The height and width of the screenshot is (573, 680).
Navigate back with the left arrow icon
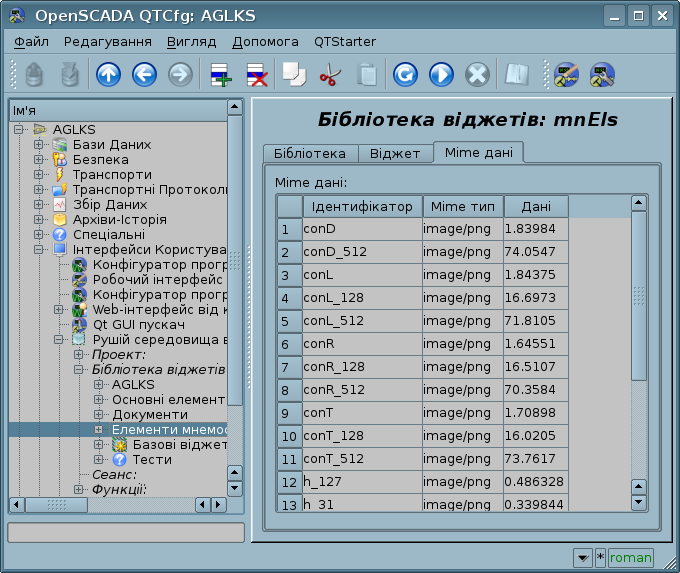click(144, 75)
